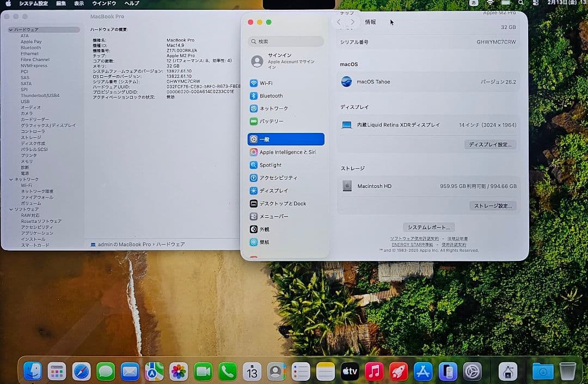Click the システムレポート... button
The image size is (588, 384).
428,227
